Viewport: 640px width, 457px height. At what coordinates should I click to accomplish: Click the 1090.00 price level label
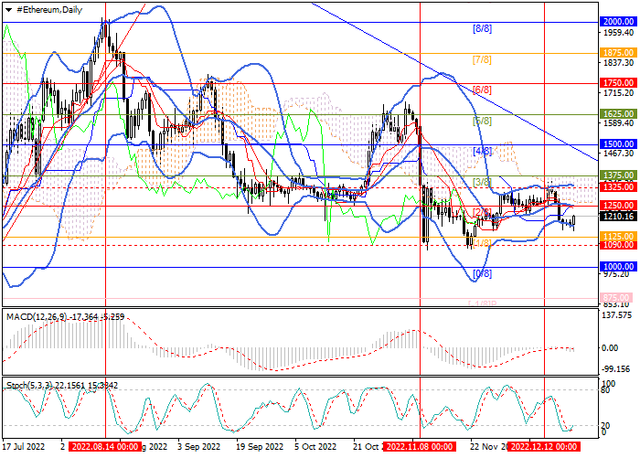(x=616, y=245)
